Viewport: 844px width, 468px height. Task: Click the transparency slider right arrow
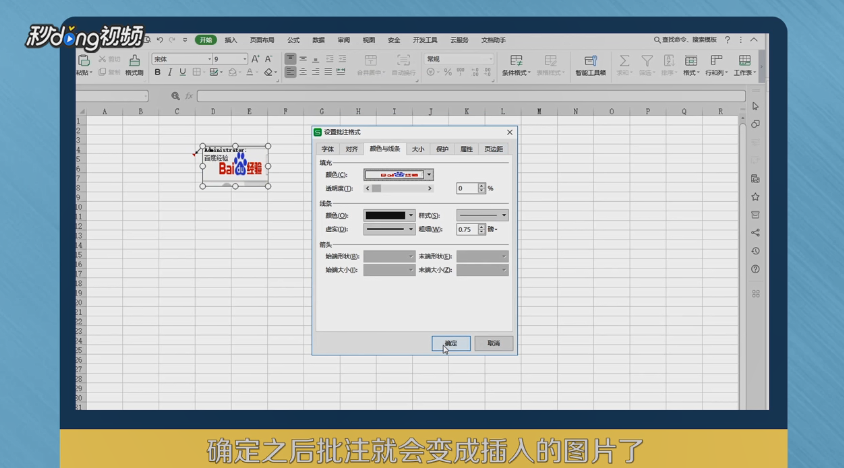429,188
